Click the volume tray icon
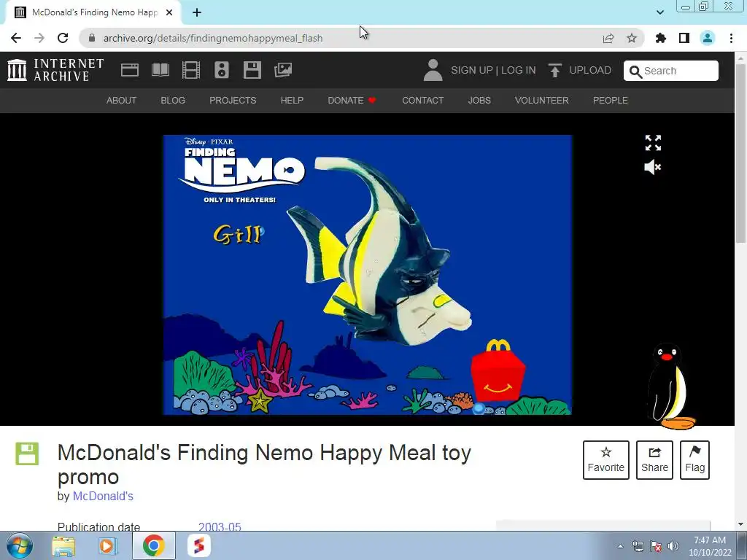This screenshot has width=747, height=560. tap(673, 546)
